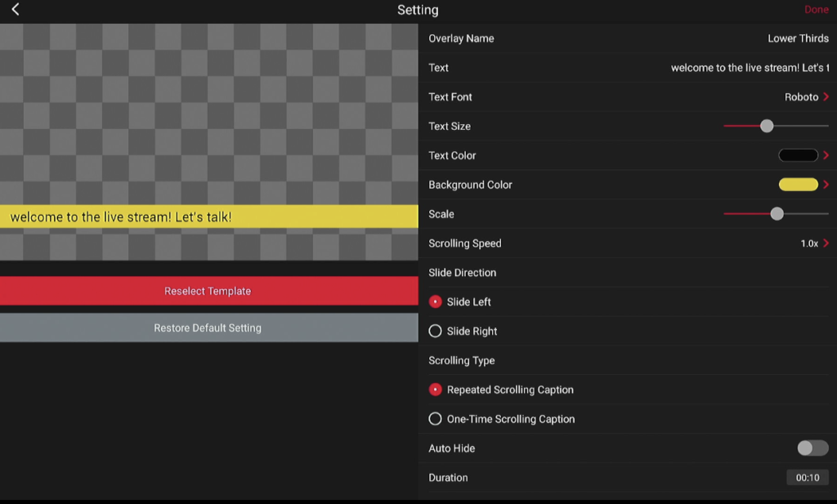The height and width of the screenshot is (504, 837).
Task: Click Restore Default Setting
Action: click(208, 328)
